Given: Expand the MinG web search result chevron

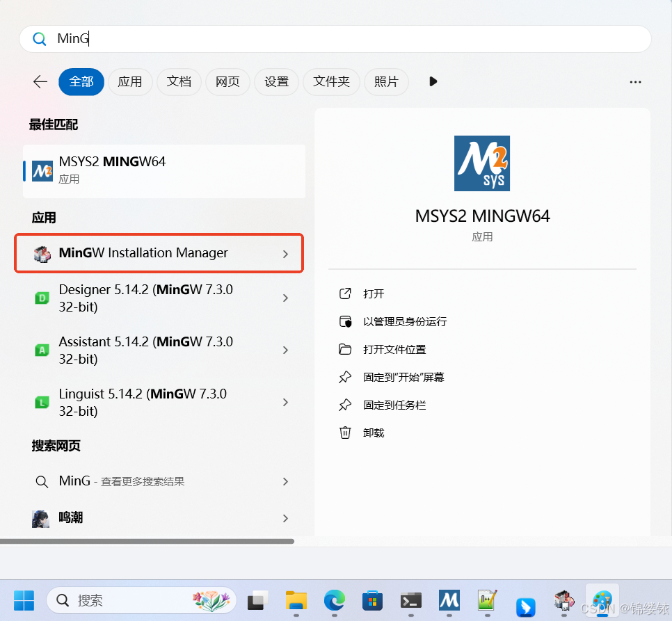Looking at the screenshot, I should click(x=285, y=482).
